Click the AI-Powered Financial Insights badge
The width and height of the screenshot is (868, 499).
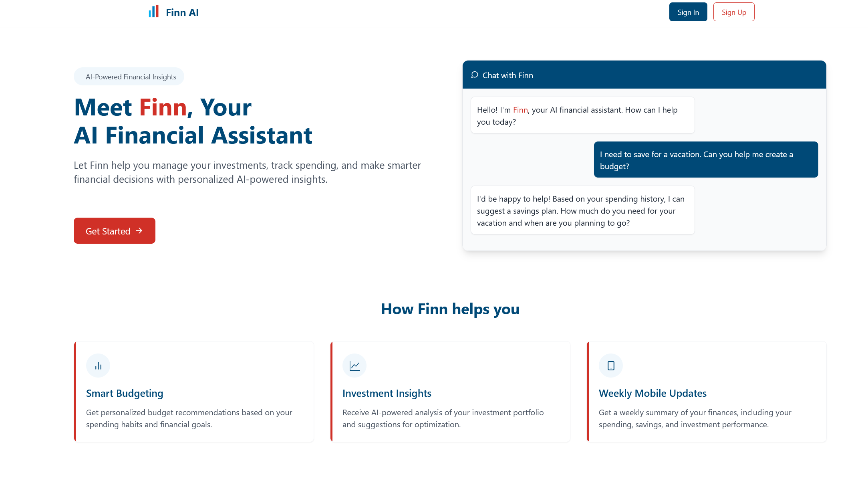coord(129,77)
